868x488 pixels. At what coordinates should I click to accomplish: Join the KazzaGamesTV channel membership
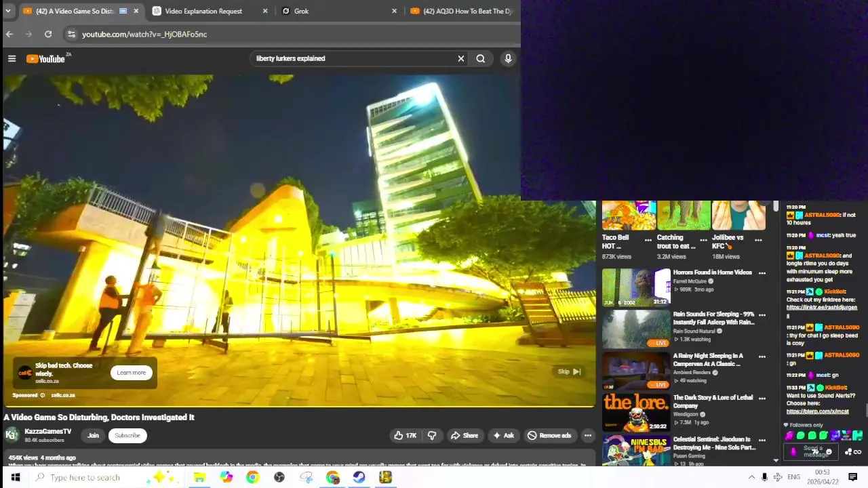coord(93,435)
